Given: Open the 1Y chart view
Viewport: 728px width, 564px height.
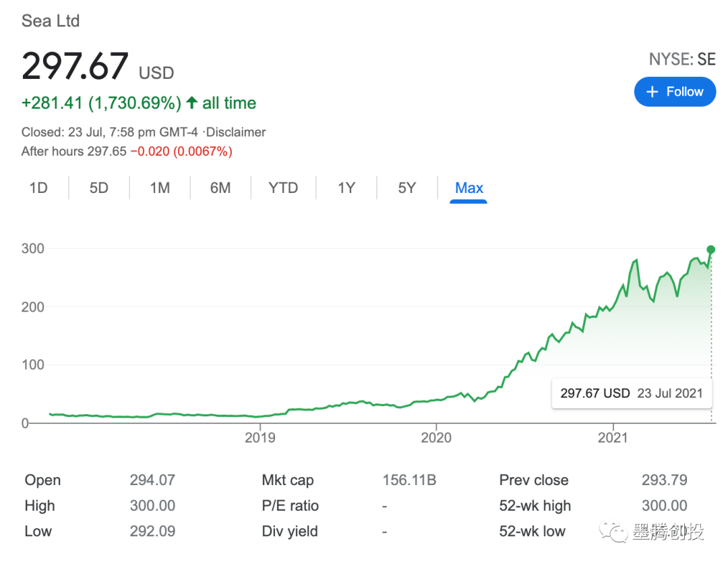Looking at the screenshot, I should tap(346, 188).
